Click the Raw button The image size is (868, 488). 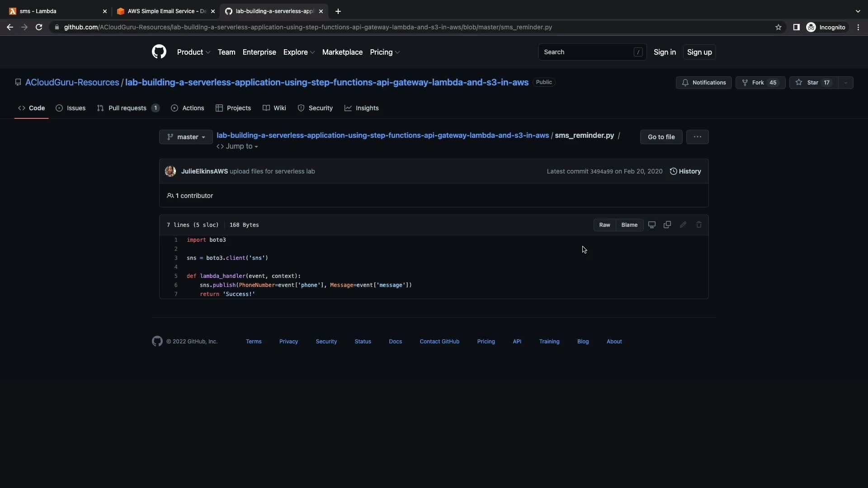pyautogui.click(x=604, y=225)
